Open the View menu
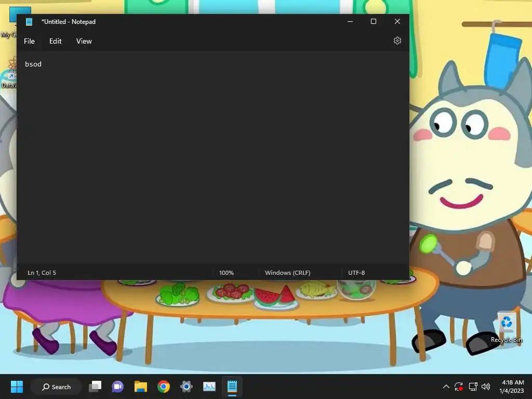The width and height of the screenshot is (532, 399). (x=84, y=41)
